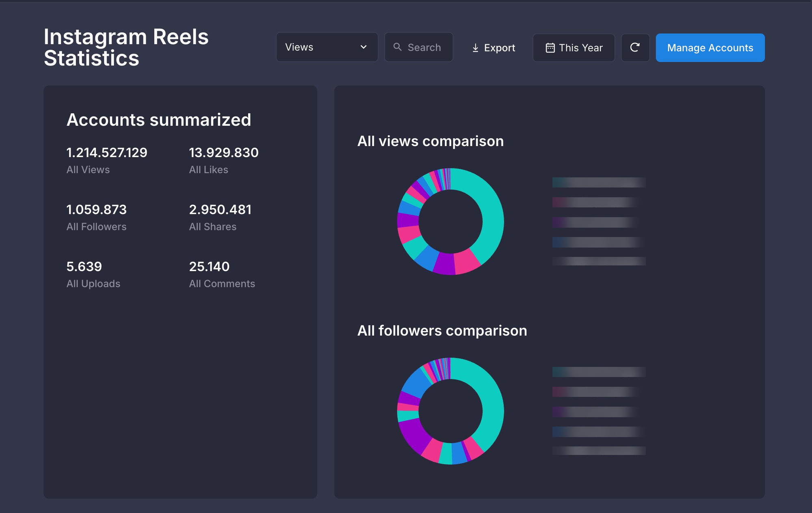
Task: Click the All Likes label
Action: (208, 170)
